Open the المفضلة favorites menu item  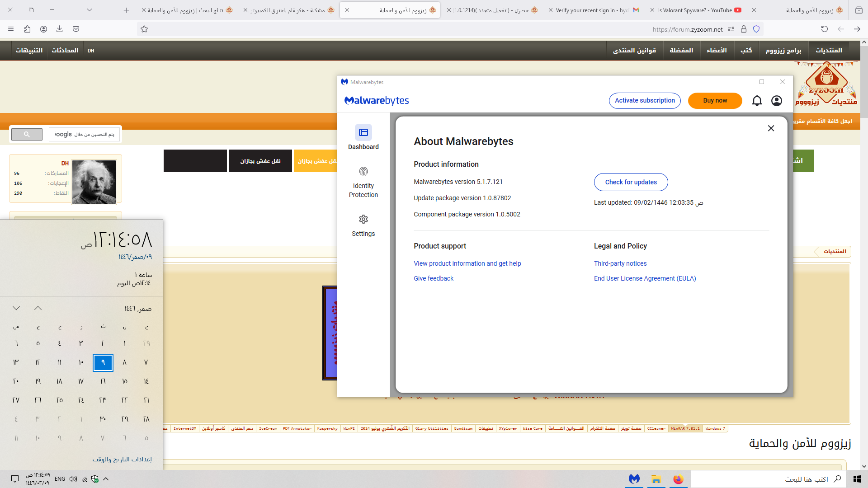pyautogui.click(x=681, y=50)
